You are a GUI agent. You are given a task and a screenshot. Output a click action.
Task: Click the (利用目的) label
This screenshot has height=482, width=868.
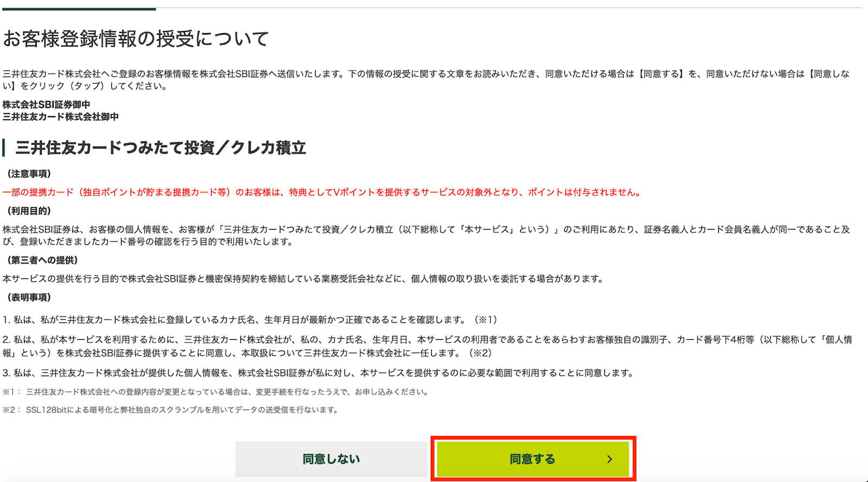(x=28, y=211)
